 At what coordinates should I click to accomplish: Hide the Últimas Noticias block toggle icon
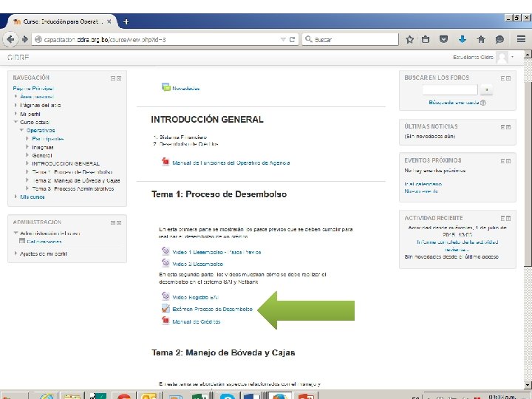pos(503,127)
